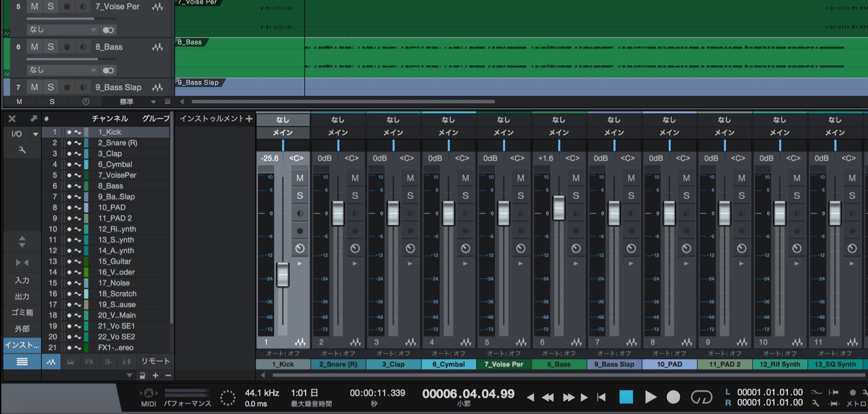Viewport: 868px width, 414px height.
Task: Click the 1_Kick channel fader
Action: click(x=283, y=274)
